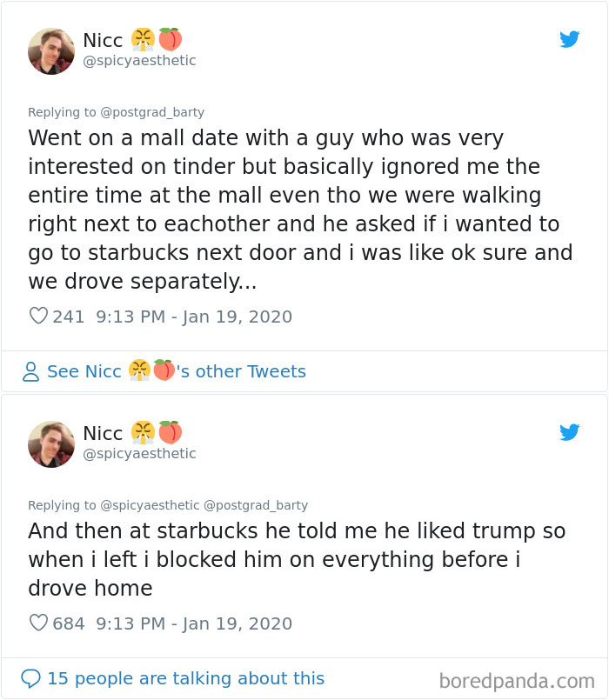Click the @spicyaesthetic mention in second reply line
Viewport: 609px width, 700px height.
[150, 505]
